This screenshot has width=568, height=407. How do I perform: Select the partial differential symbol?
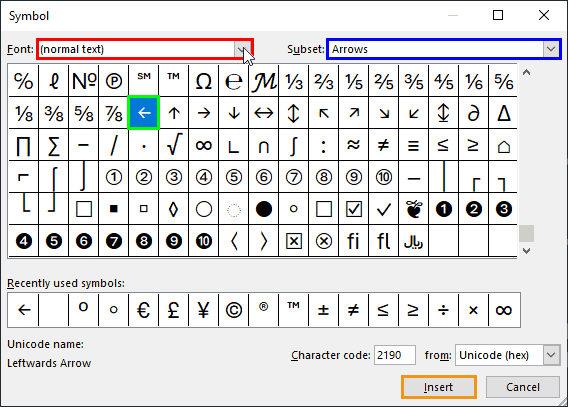(473, 113)
